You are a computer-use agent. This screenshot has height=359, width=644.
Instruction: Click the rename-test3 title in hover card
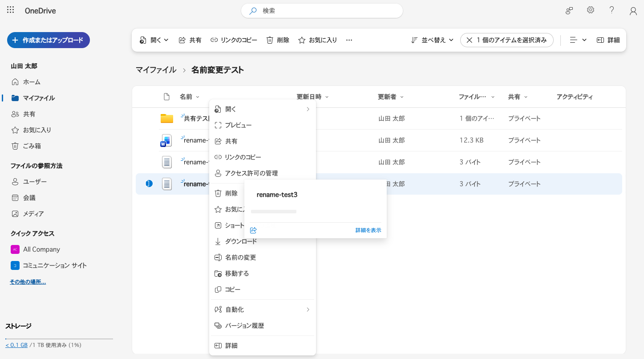(x=277, y=195)
